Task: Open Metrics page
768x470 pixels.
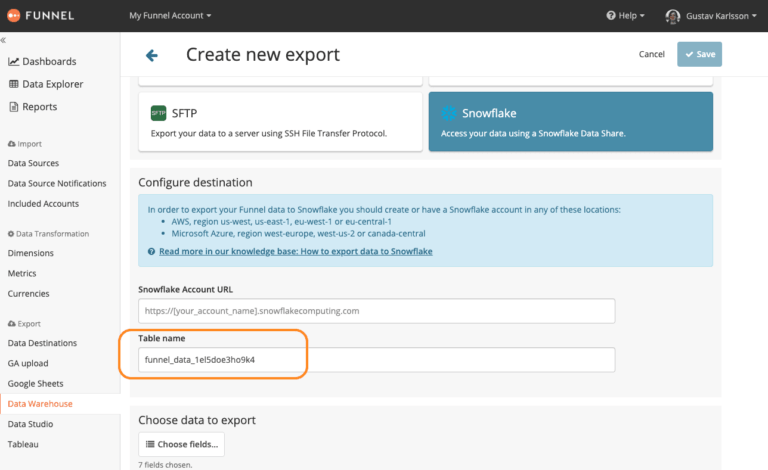Action: pos(22,273)
